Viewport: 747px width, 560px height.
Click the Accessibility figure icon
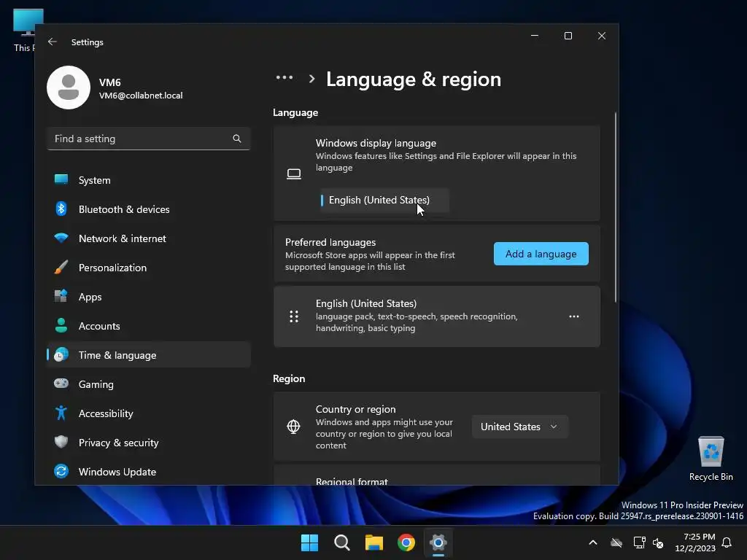tap(61, 413)
